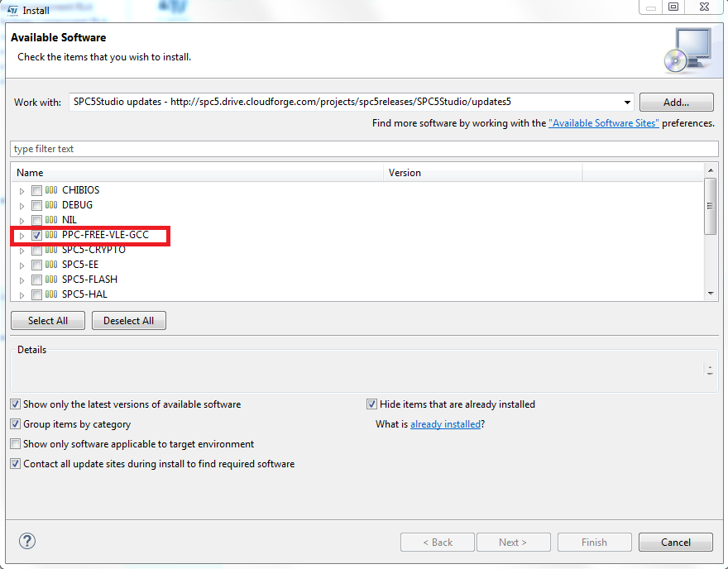Expand the CHIBIOS tree node
Image resolution: width=728 pixels, height=569 pixels.
[22, 191]
